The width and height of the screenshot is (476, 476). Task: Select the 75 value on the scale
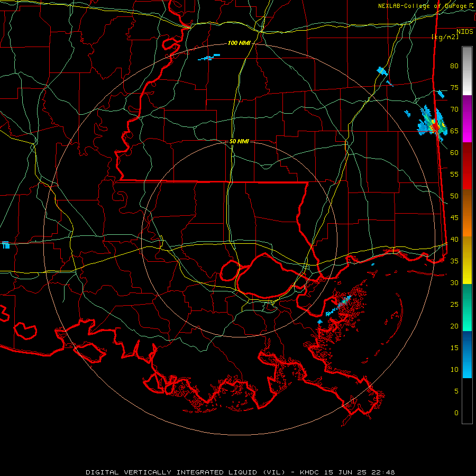tap(454, 88)
